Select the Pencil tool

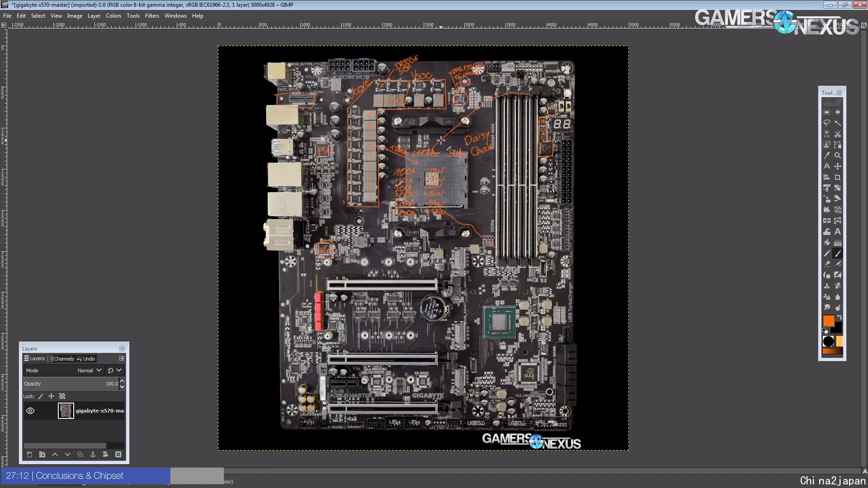(x=827, y=253)
